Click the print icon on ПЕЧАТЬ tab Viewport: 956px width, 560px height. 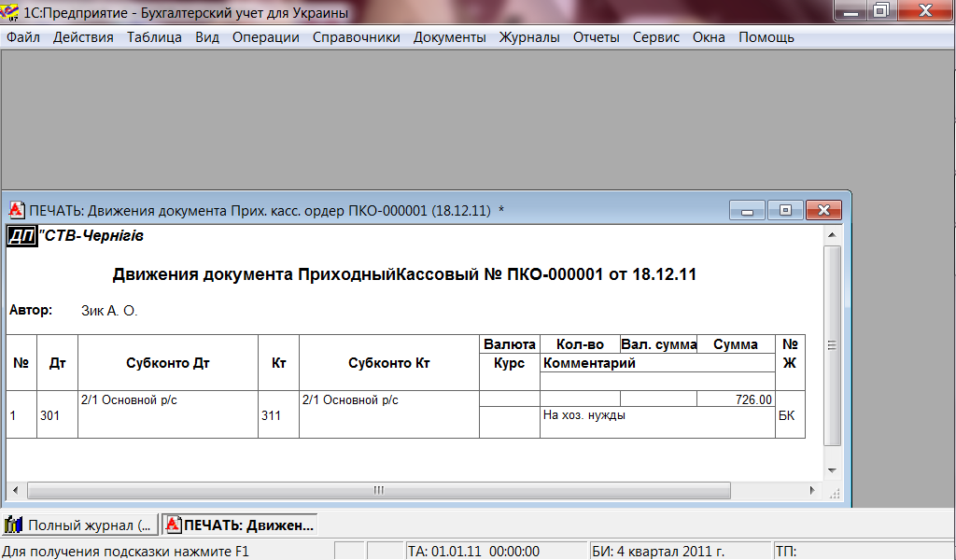tap(174, 525)
